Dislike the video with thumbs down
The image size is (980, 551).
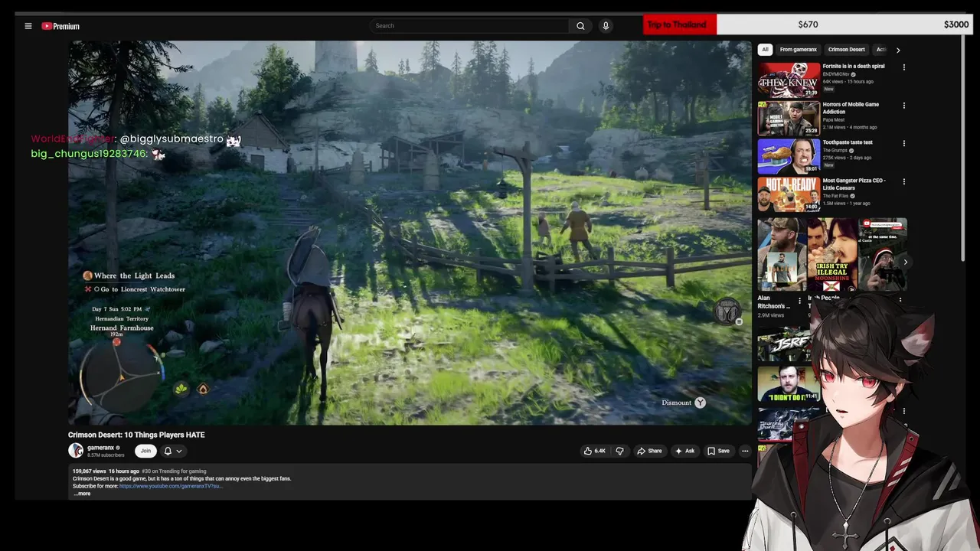tap(619, 451)
